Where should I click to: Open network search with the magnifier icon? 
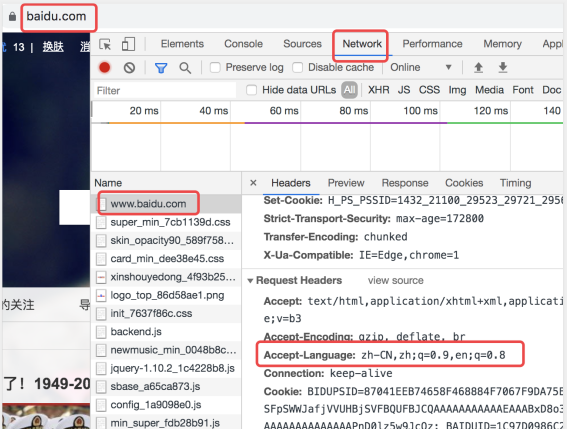[185, 68]
